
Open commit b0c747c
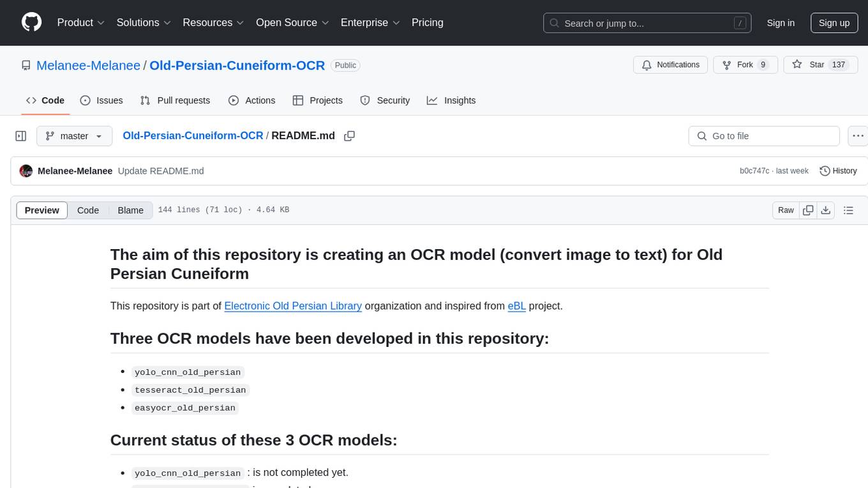coord(754,171)
